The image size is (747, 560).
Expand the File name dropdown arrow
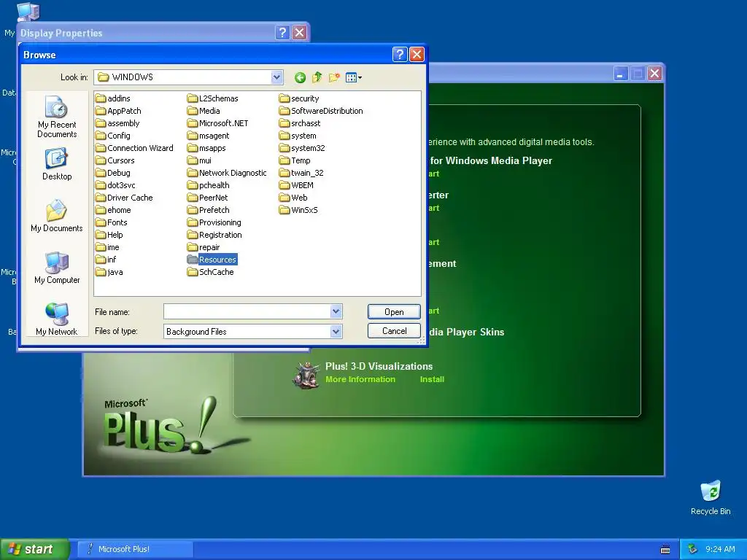point(336,311)
